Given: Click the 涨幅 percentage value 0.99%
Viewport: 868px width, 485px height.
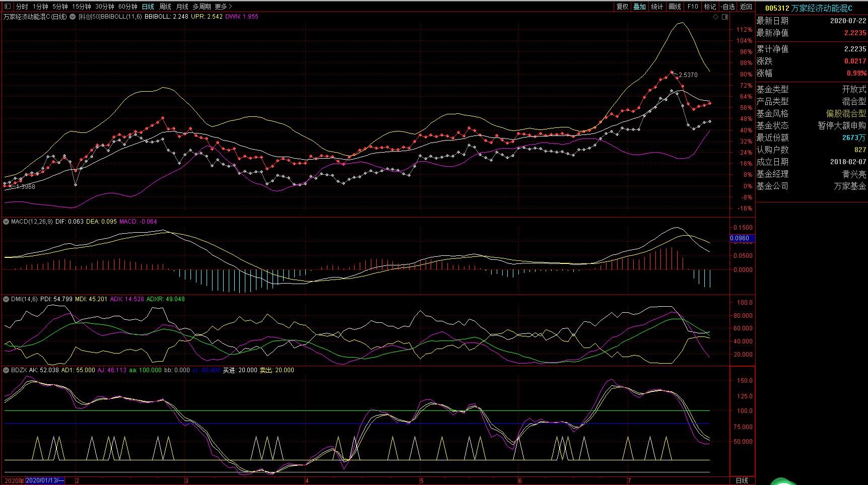Looking at the screenshot, I should pyautogui.click(x=856, y=73).
